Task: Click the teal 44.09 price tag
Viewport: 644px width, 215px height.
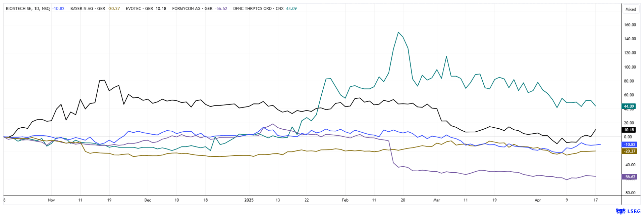Action: (629, 106)
